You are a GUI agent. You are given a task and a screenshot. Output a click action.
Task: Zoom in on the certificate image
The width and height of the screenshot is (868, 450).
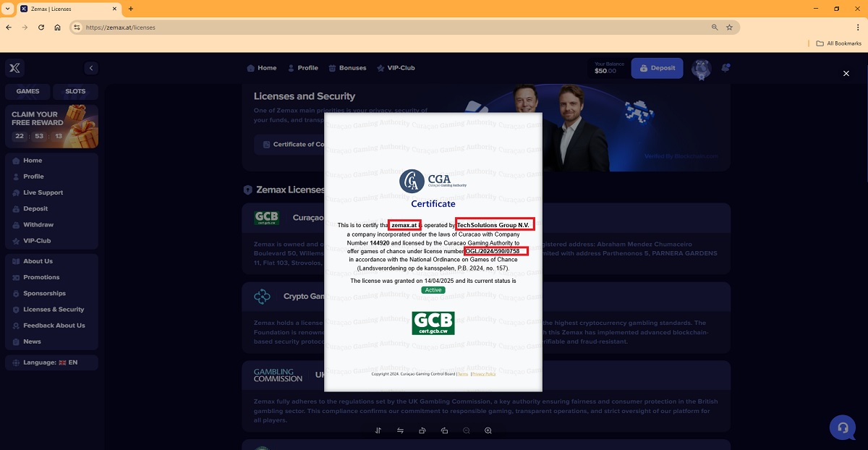pos(488,430)
